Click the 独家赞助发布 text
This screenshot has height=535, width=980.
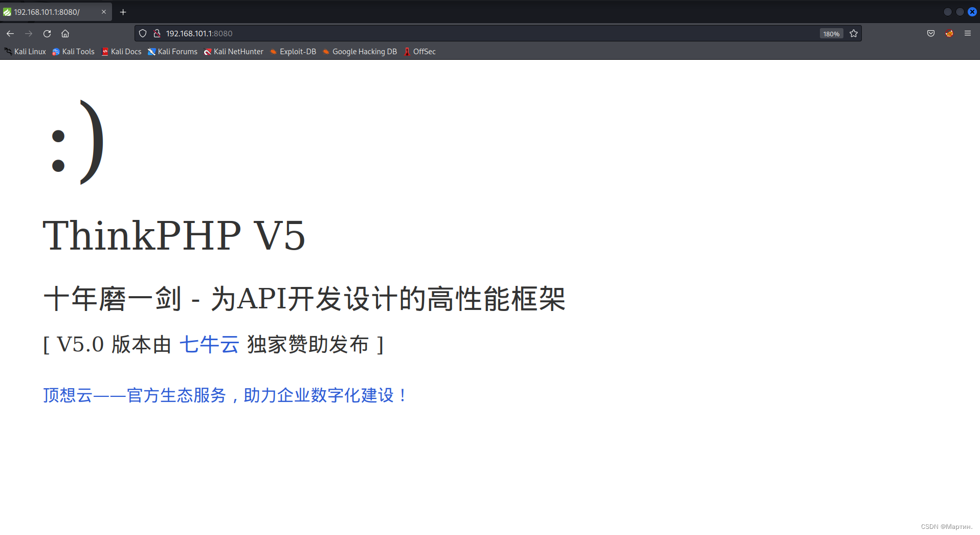tap(308, 344)
